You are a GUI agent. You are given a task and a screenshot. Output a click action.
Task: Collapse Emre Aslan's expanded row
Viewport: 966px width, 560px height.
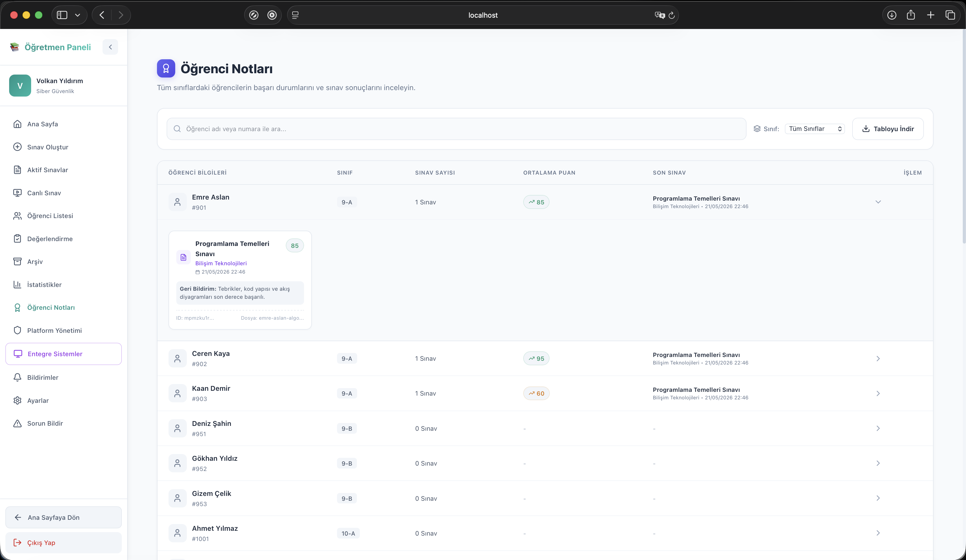878,202
